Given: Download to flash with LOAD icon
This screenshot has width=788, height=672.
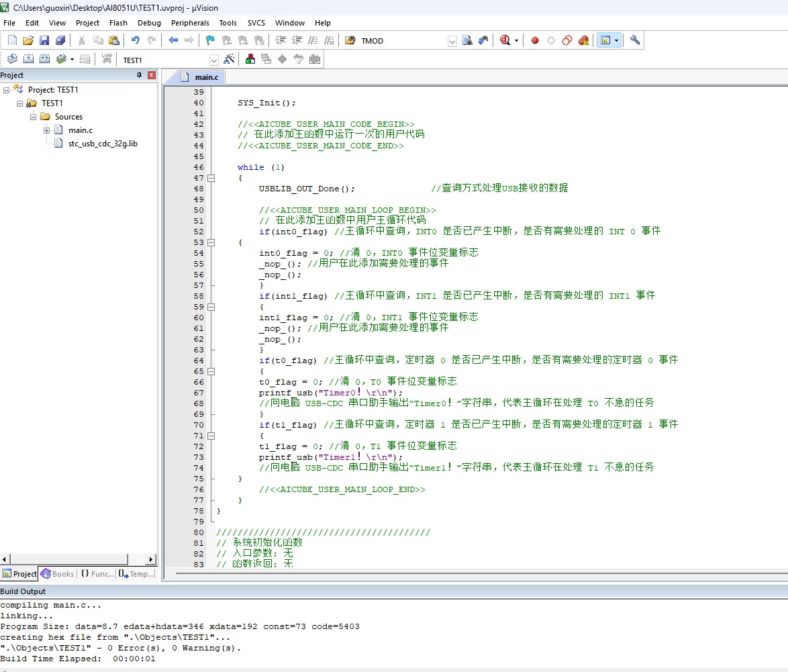Looking at the screenshot, I should [x=107, y=59].
